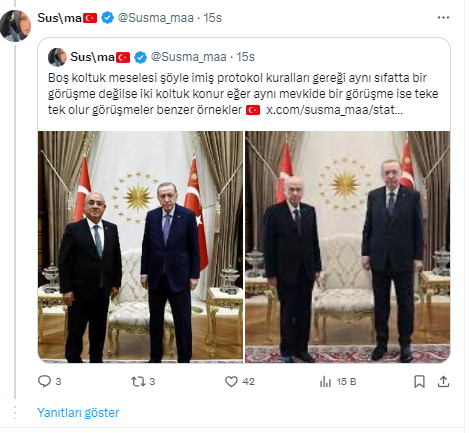The image size is (469, 433).
Task: Open quoted tweet text starting Boş koltuk
Action: [x=243, y=94]
